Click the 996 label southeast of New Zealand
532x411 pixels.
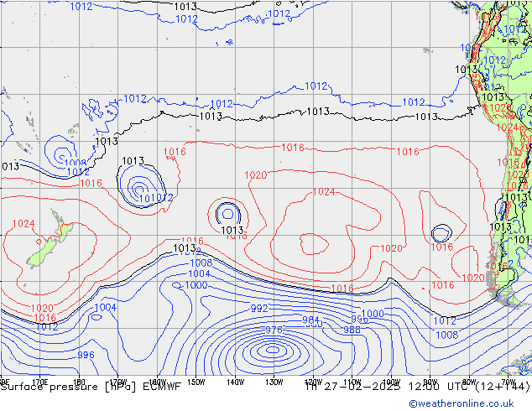pos(86,355)
